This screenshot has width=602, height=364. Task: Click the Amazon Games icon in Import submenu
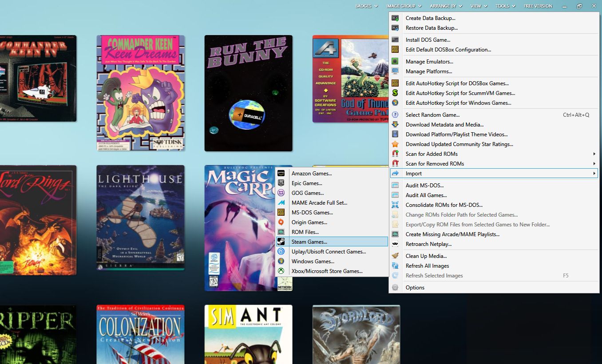pyautogui.click(x=281, y=174)
